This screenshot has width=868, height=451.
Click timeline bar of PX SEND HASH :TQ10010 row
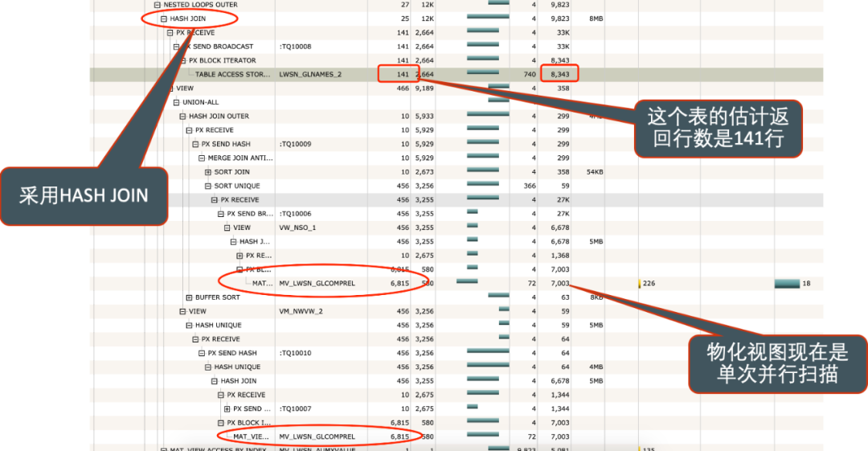click(488, 351)
